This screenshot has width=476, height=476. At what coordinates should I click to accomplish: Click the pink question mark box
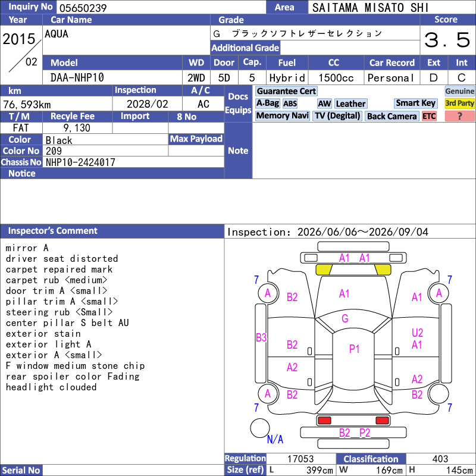click(x=459, y=116)
